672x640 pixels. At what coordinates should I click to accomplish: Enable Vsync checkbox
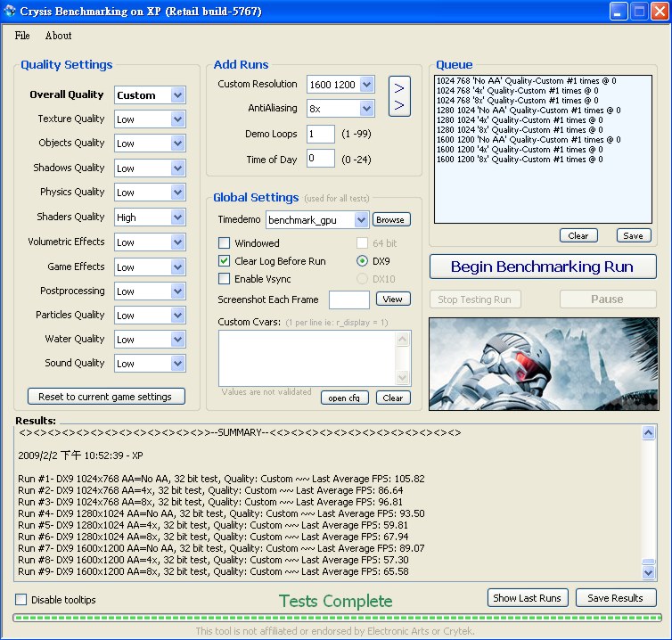coord(224,279)
